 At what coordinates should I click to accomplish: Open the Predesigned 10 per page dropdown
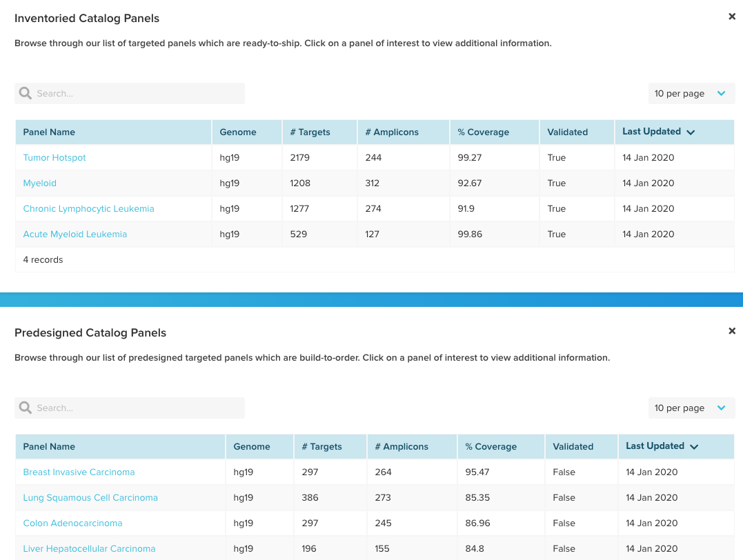point(691,408)
